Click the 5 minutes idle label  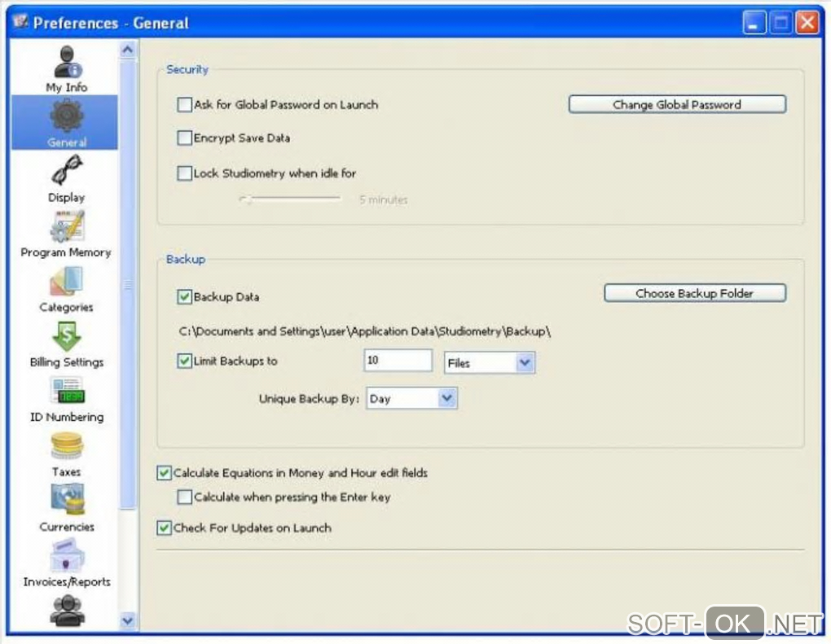pyautogui.click(x=384, y=200)
